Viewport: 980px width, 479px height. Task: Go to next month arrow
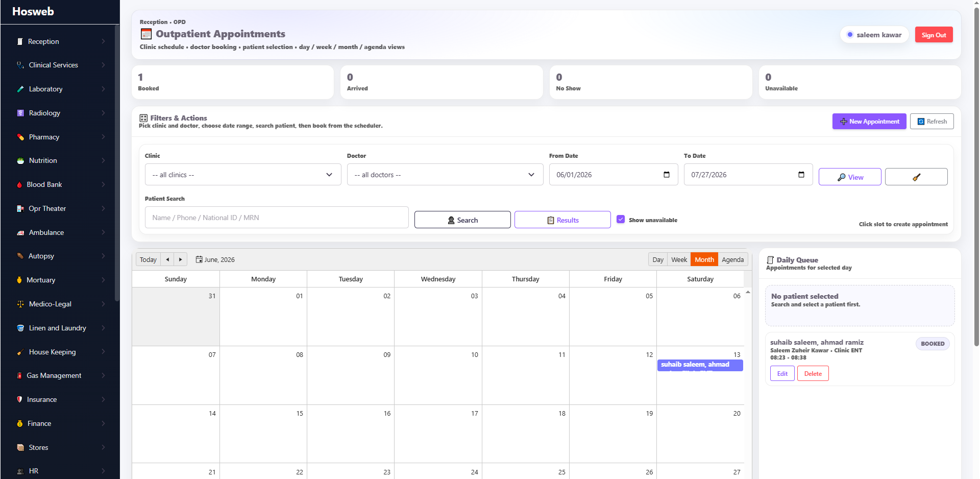click(180, 259)
